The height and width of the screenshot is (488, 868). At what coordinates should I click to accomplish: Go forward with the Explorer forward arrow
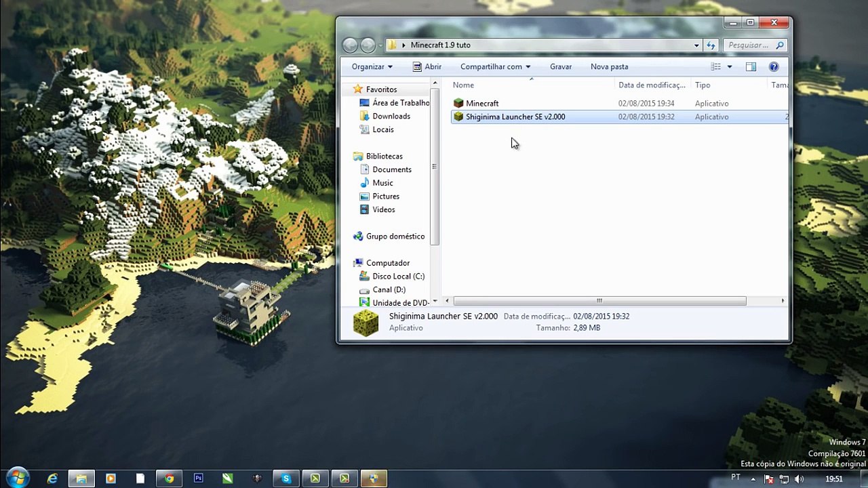click(368, 45)
